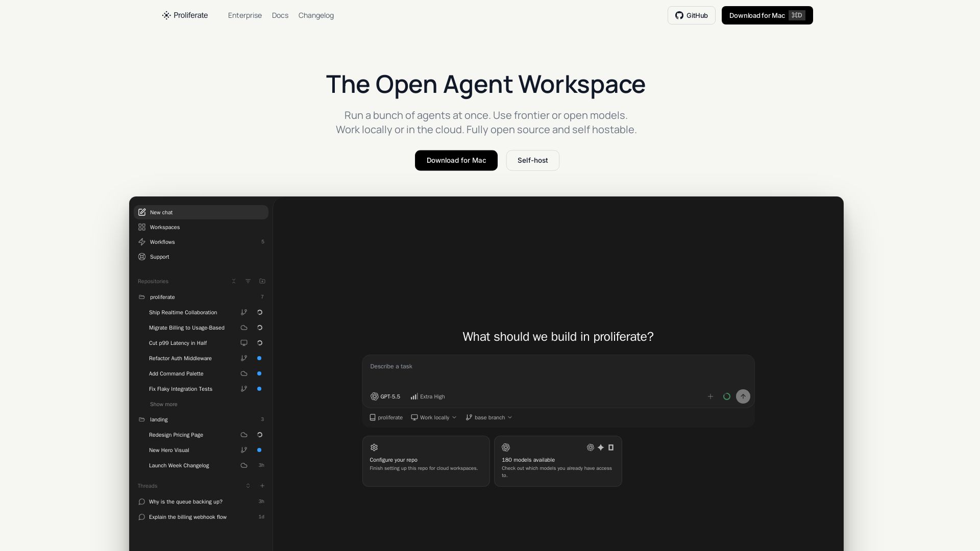Click the send arrow button
Viewport: 980px width, 551px height.
[x=743, y=396]
